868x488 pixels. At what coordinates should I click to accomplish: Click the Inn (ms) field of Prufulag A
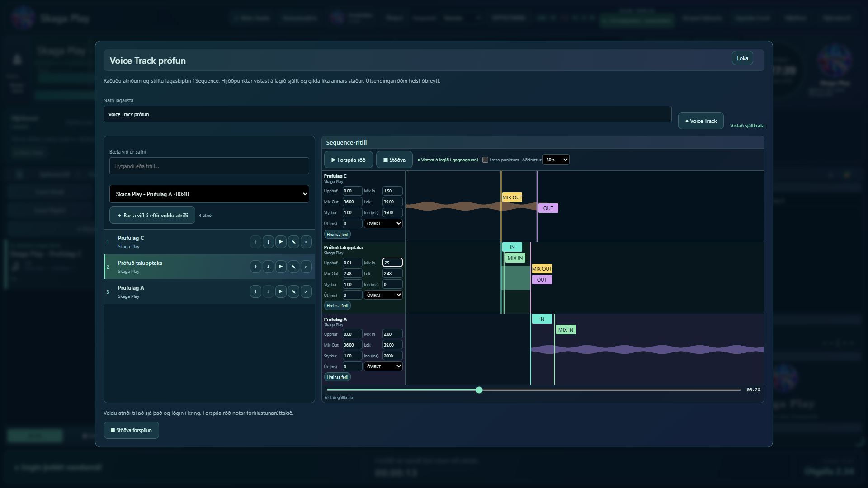[x=392, y=356]
